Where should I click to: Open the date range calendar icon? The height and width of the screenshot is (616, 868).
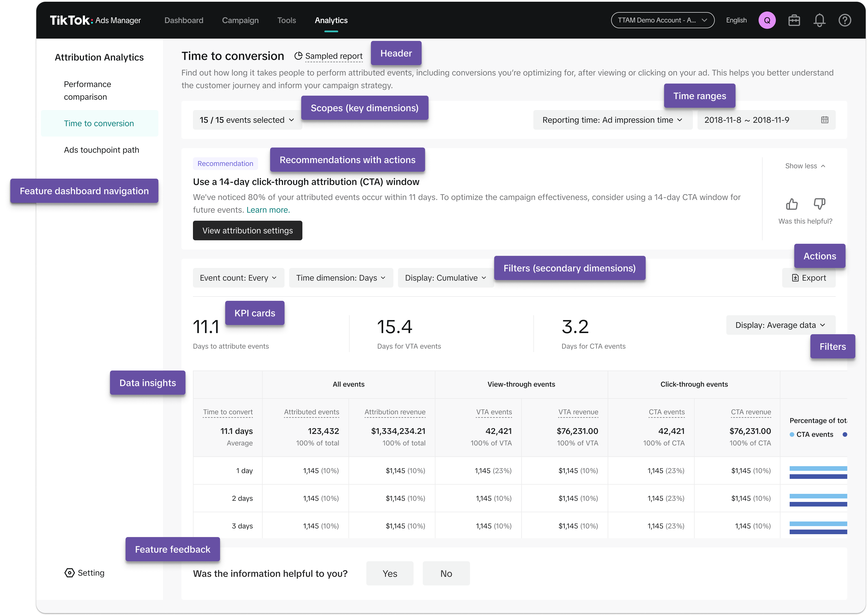click(x=825, y=120)
